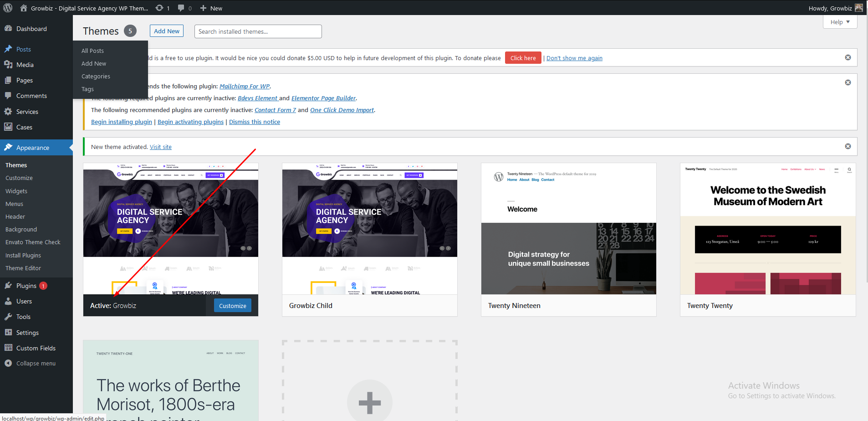This screenshot has width=868, height=421.
Task: Click the Cases icon in sidebar
Action: tap(8, 127)
